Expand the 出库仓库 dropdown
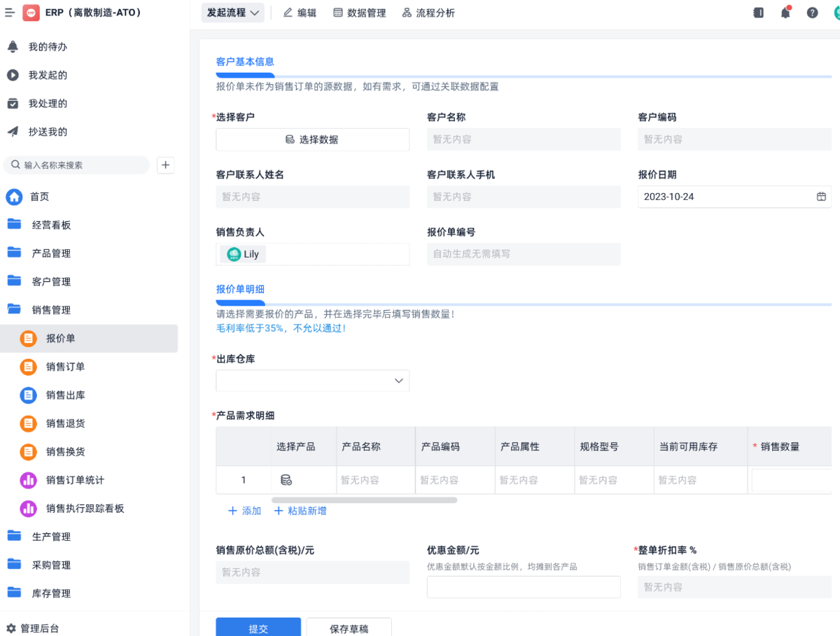The width and height of the screenshot is (840, 636). [x=312, y=381]
